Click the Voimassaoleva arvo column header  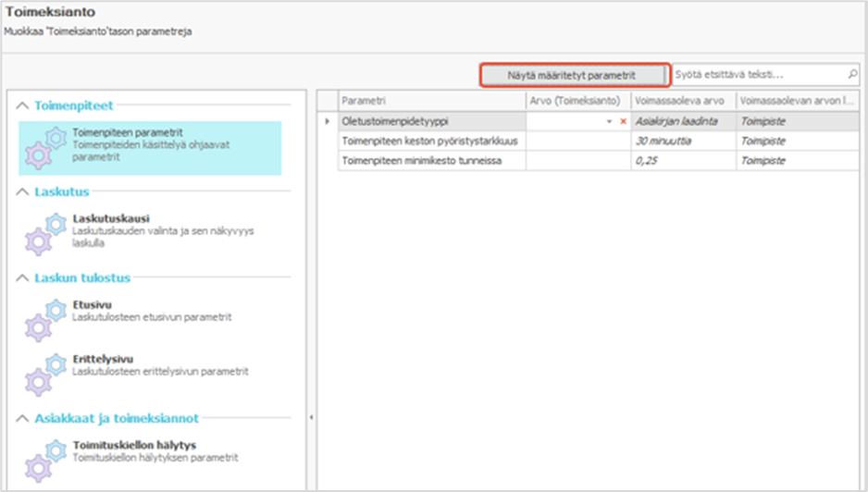(x=683, y=100)
